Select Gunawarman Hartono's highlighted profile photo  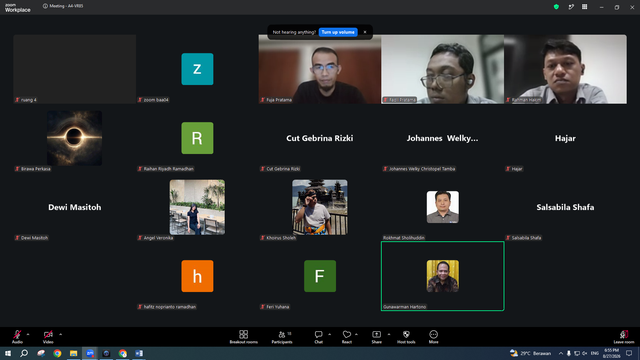(442, 276)
